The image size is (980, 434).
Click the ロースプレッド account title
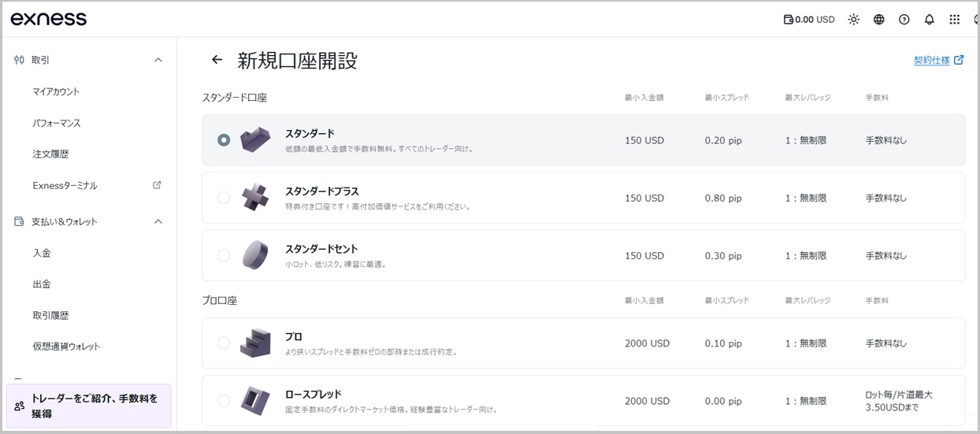click(313, 395)
